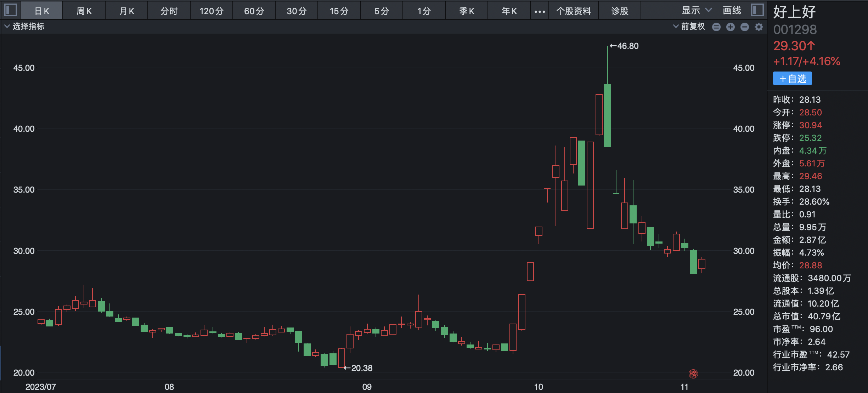Expand the 选择指标 indicator selector

pyautogui.click(x=24, y=27)
